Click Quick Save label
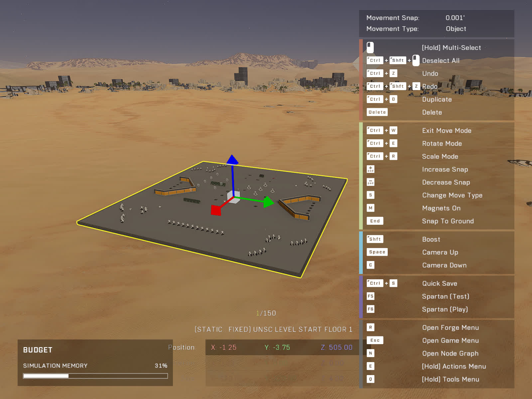Image resolution: width=532 pixels, height=399 pixels. [440, 283]
